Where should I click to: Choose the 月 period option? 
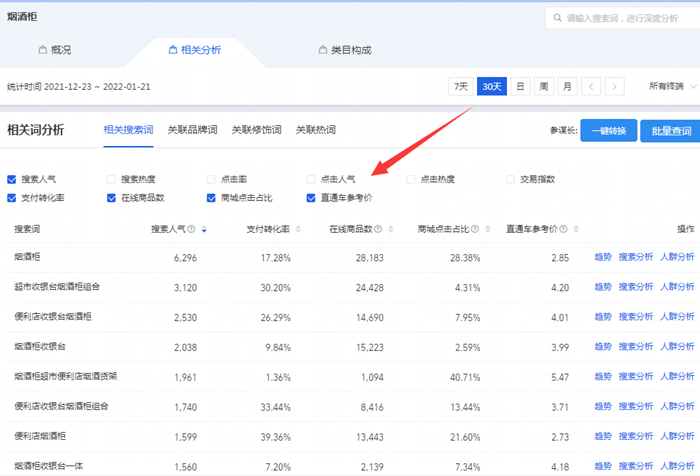[x=567, y=87]
